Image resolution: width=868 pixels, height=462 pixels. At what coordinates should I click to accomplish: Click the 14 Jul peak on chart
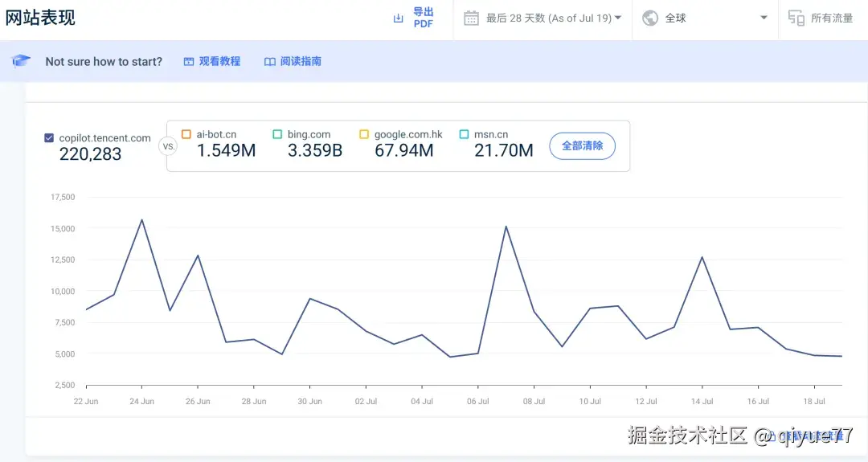click(x=702, y=257)
